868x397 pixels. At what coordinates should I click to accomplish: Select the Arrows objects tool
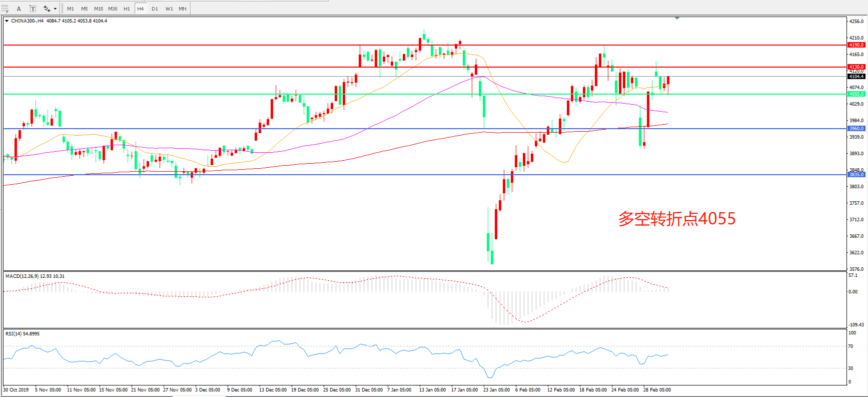point(47,9)
